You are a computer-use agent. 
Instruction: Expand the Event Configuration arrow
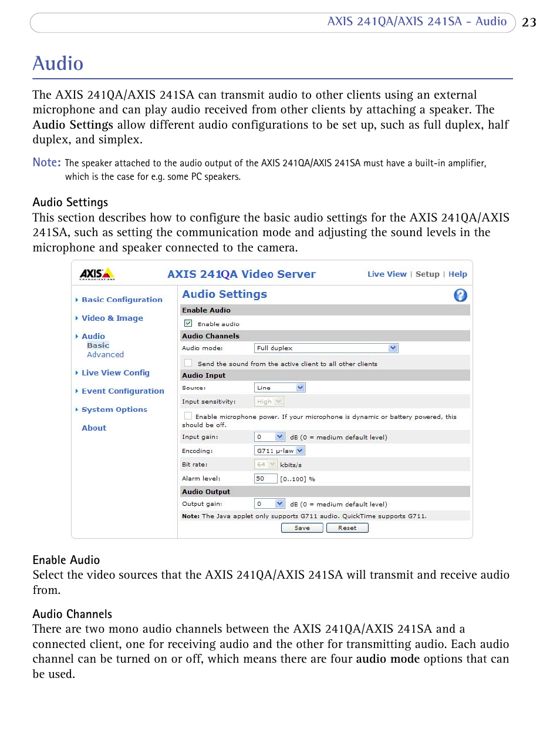77,391
